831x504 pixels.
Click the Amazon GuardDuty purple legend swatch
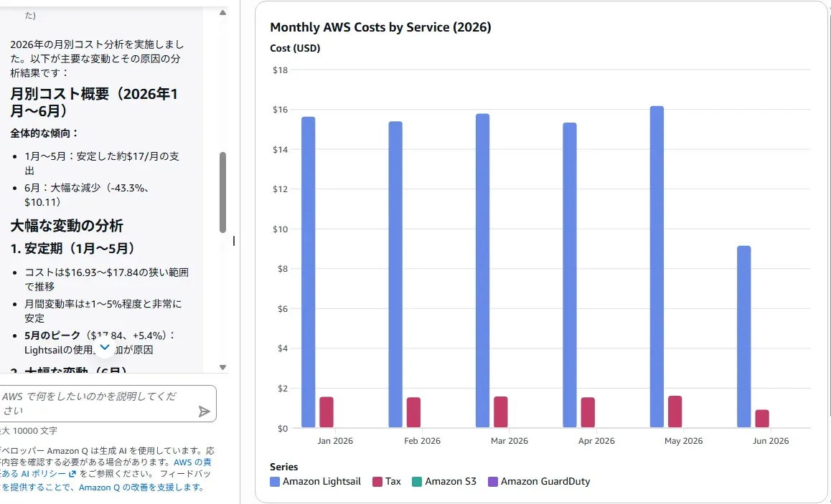(492, 482)
